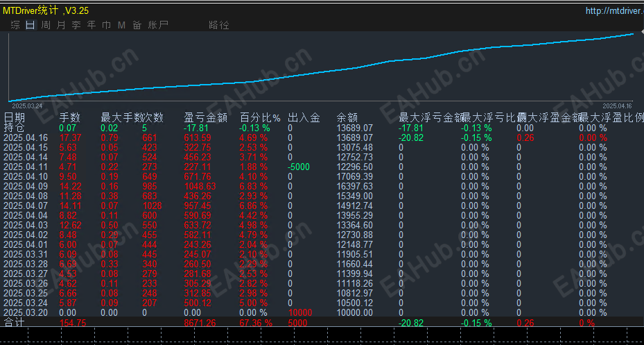644x345 pixels.
Task: Click balance value 12296.50
Action: tap(354, 167)
